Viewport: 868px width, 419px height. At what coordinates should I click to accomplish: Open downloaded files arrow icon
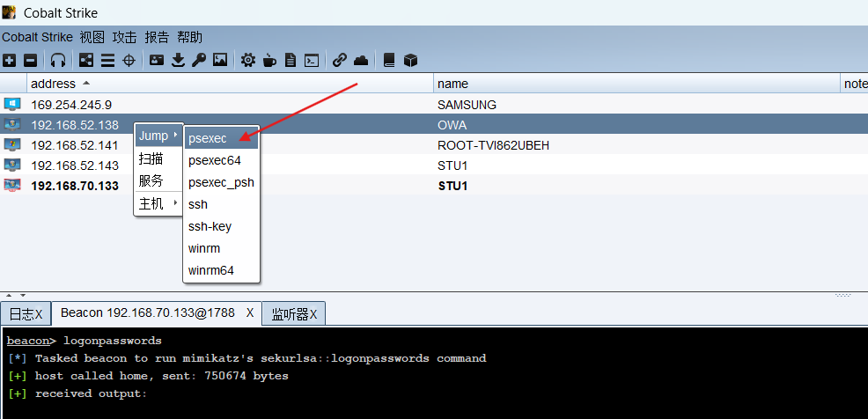pyautogui.click(x=178, y=61)
